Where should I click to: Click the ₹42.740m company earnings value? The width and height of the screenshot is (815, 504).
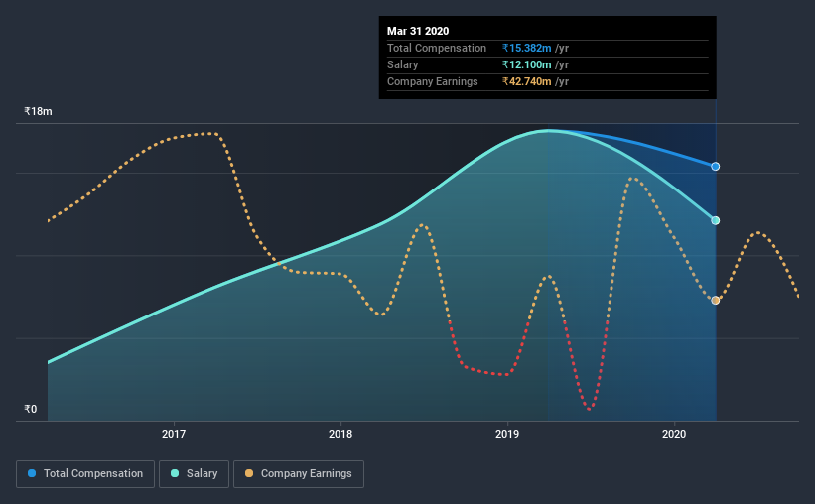coord(526,81)
